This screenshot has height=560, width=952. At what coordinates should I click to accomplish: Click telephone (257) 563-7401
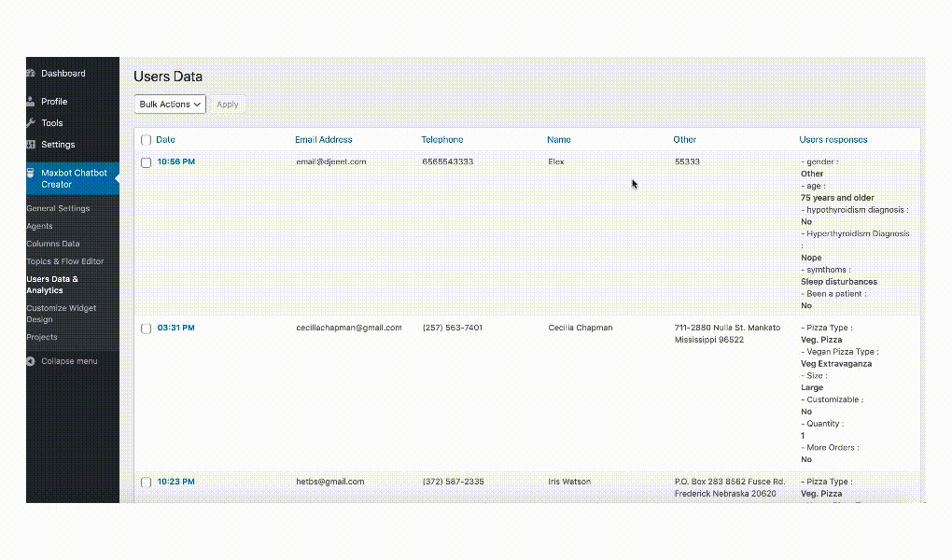click(453, 328)
